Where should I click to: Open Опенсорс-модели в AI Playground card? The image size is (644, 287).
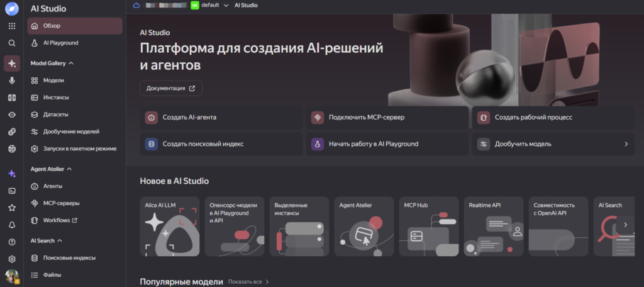pos(235,227)
